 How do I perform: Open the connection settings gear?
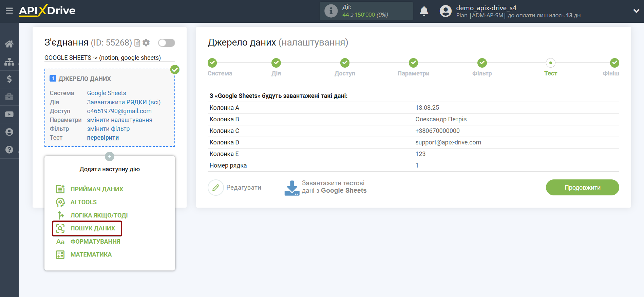146,43
